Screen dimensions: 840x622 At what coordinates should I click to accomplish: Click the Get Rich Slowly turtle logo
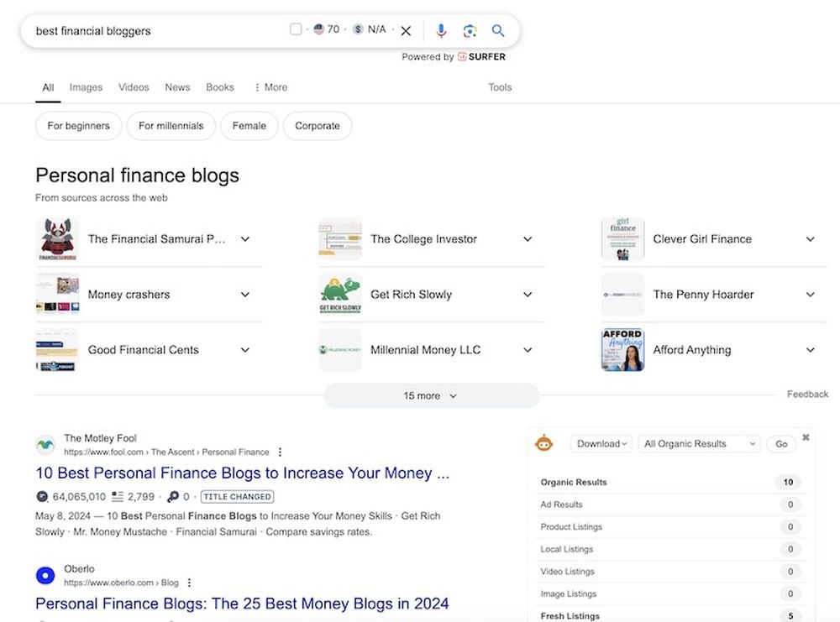coord(340,295)
